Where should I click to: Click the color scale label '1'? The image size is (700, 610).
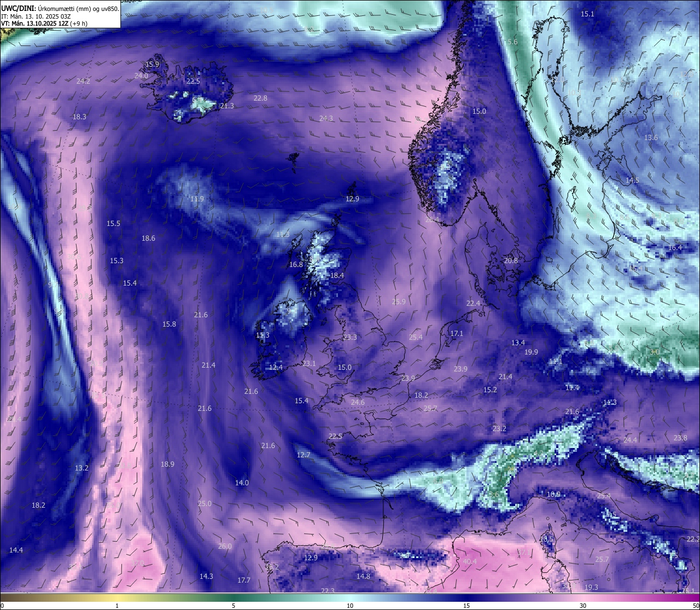coord(117,606)
